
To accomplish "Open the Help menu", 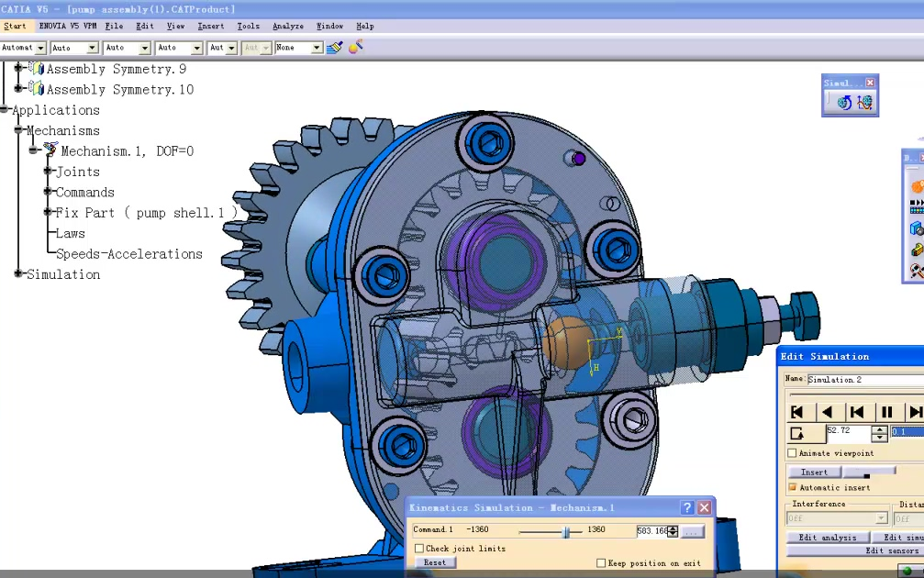I will point(365,26).
